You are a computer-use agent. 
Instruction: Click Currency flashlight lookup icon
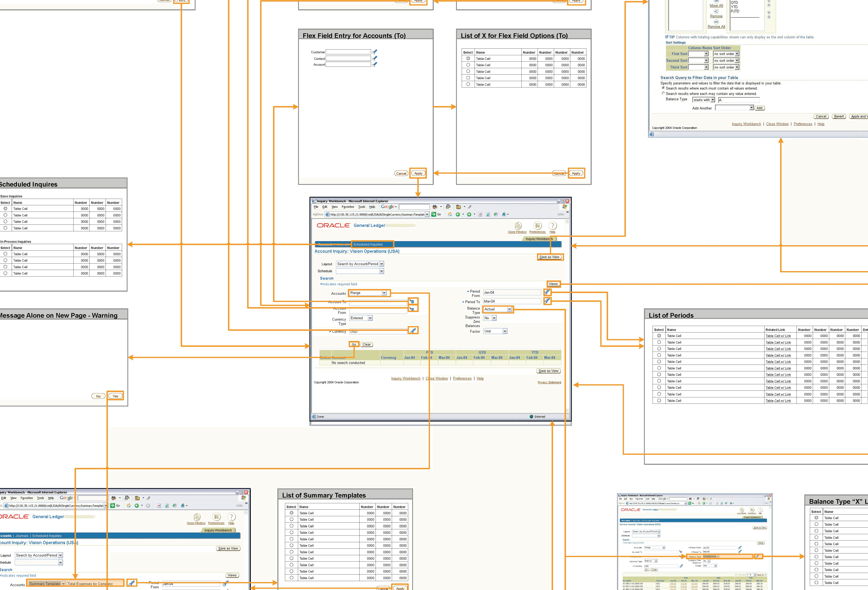click(x=413, y=331)
